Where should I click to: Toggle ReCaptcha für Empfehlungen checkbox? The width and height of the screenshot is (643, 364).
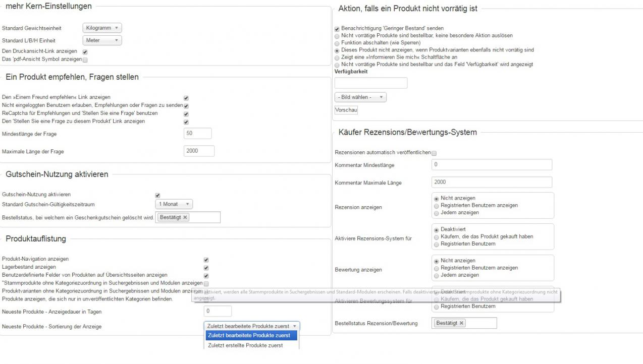[186, 114]
